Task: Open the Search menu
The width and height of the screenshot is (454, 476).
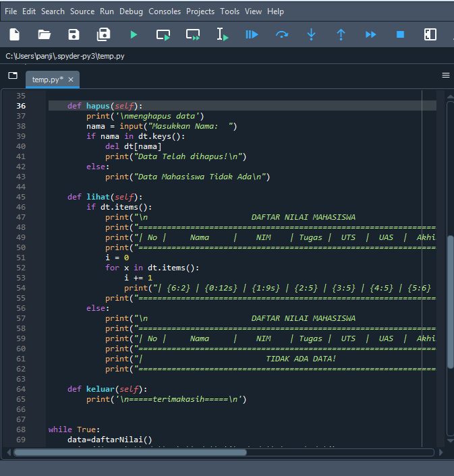Action: tap(53, 11)
